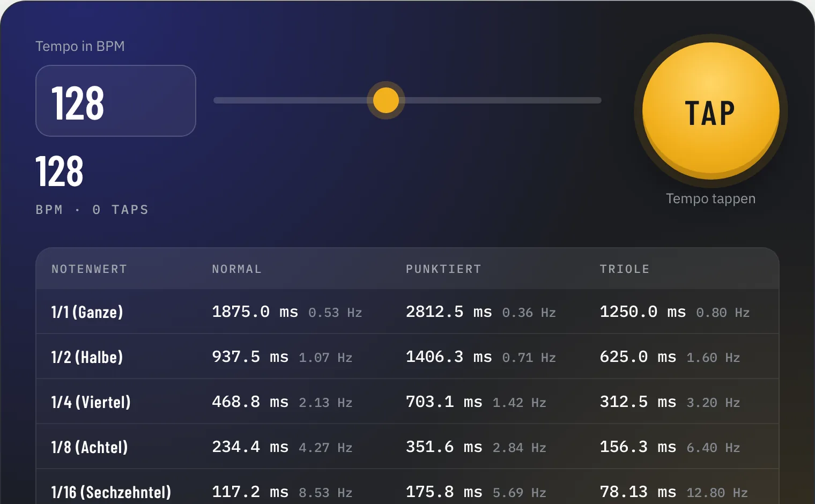Click the 117.2 ms sixteenth value

click(x=250, y=492)
